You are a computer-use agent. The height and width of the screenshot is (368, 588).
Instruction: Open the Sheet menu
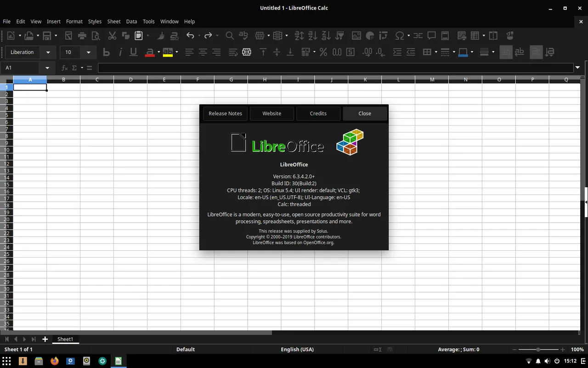113,21
